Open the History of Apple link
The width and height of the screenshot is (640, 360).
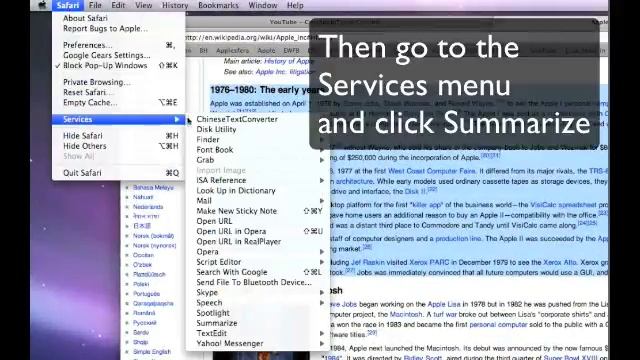coord(289,61)
